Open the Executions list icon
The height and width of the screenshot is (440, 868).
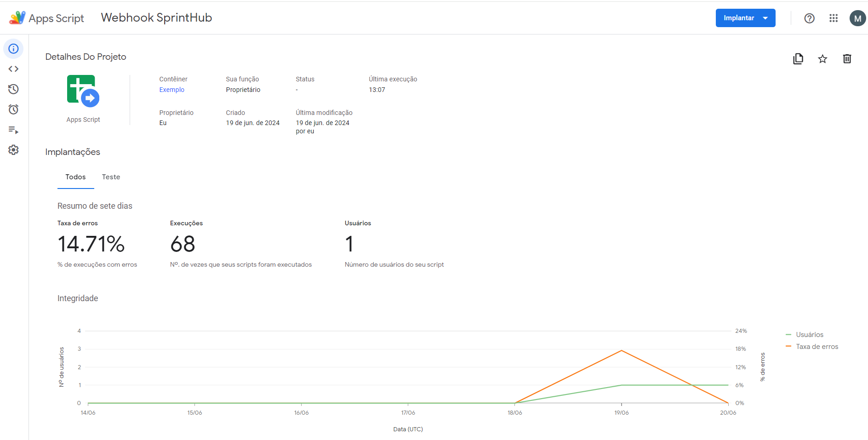point(13,130)
